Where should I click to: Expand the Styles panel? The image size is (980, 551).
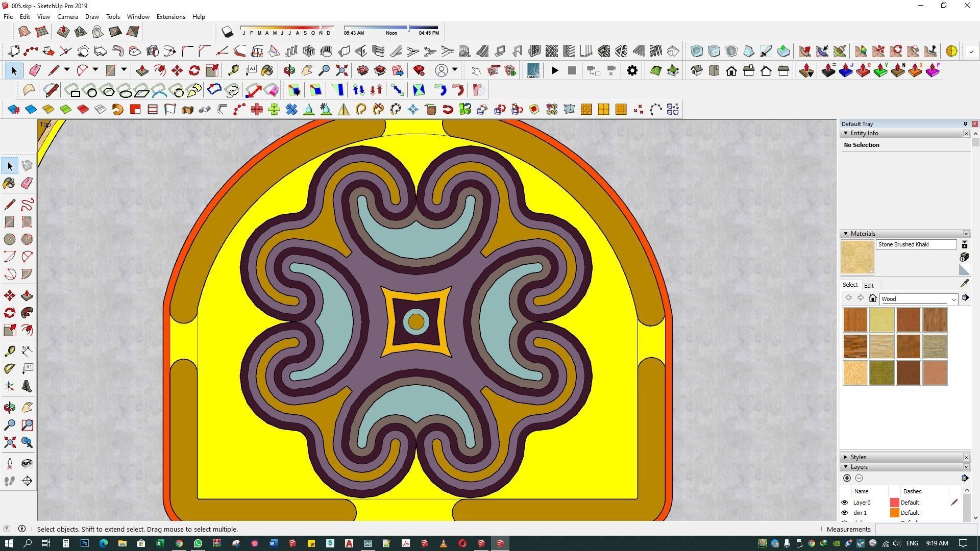tap(846, 457)
